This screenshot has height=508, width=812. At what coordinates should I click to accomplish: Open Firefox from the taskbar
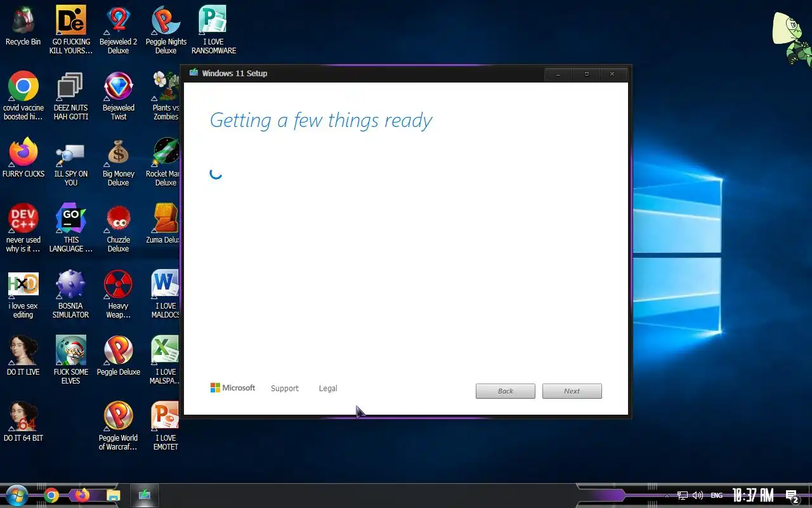coord(82,495)
